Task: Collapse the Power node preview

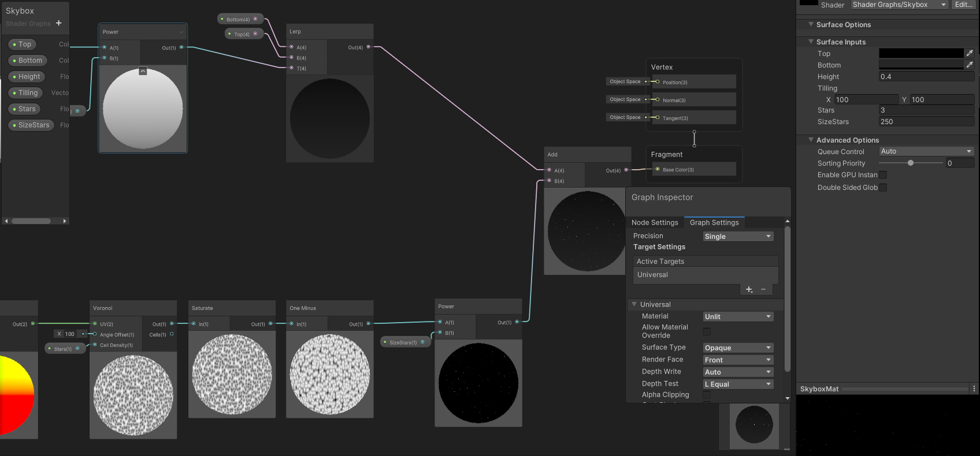Action: pos(143,71)
